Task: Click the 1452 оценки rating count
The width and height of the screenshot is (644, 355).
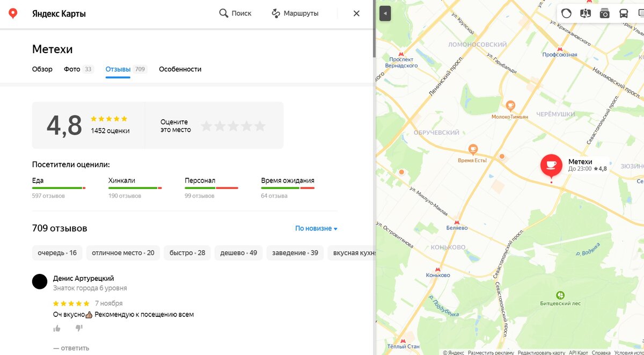Action: click(x=110, y=131)
